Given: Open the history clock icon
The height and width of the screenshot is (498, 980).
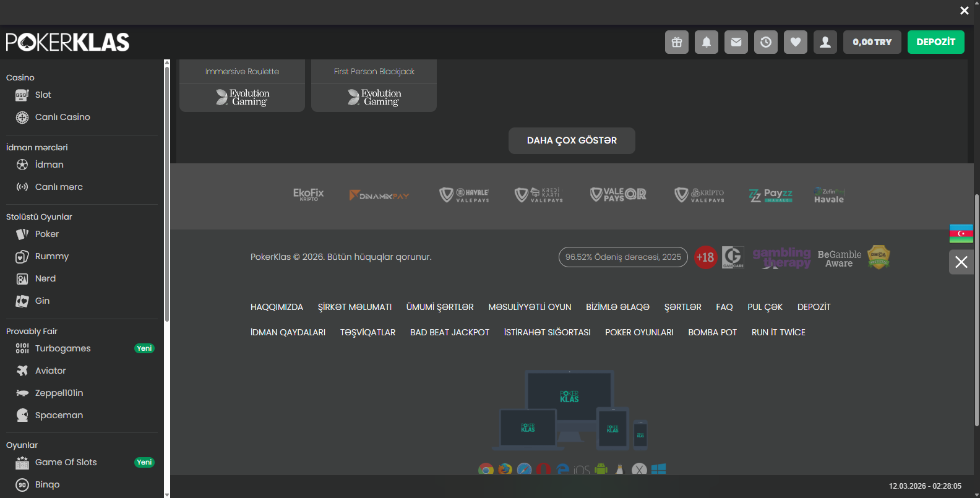Looking at the screenshot, I should pos(765,42).
